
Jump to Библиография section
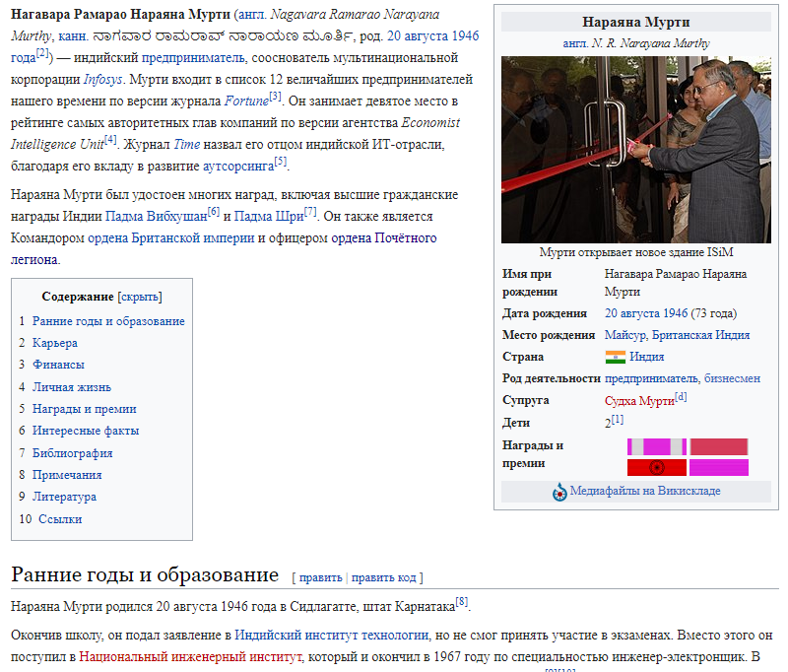72,453
